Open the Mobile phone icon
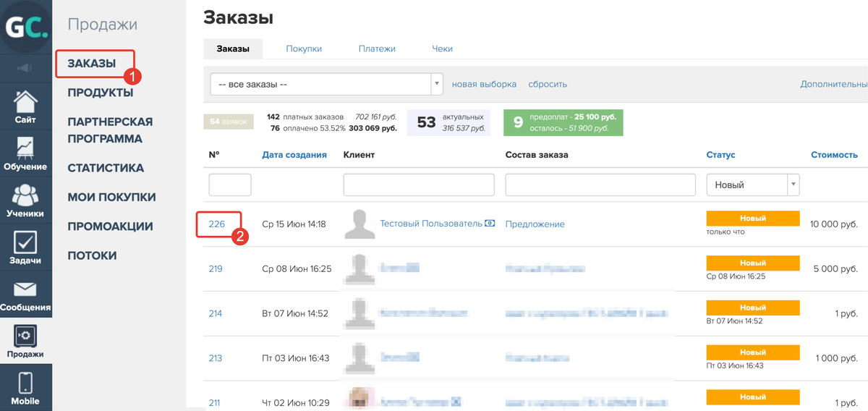Image resolution: width=868 pixels, height=411 pixels. [25, 383]
